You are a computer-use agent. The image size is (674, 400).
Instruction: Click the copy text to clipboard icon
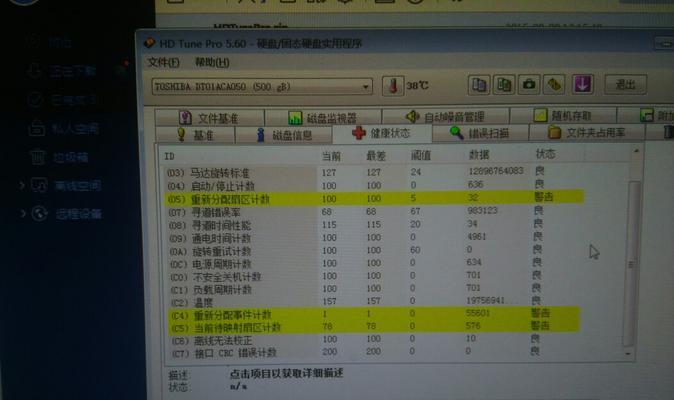[479, 85]
